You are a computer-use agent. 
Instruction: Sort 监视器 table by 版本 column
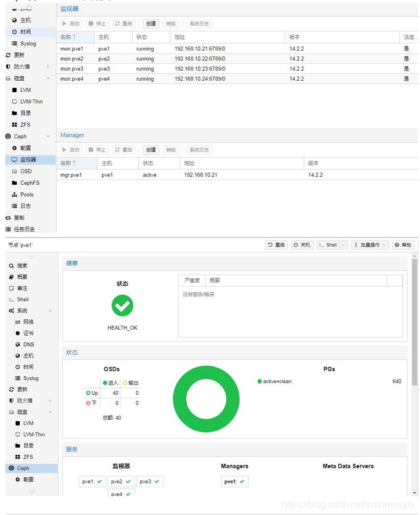click(342, 37)
